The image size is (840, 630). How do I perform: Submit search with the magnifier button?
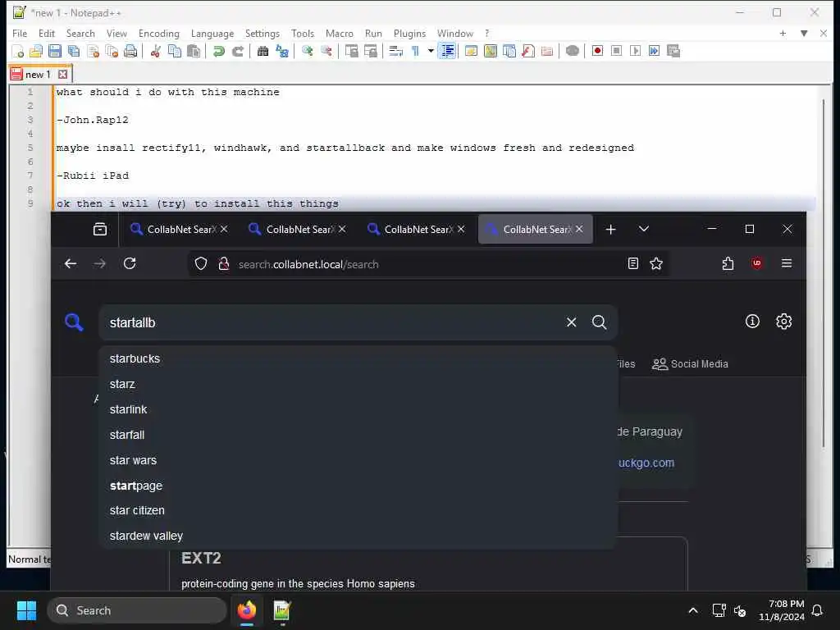(x=599, y=322)
